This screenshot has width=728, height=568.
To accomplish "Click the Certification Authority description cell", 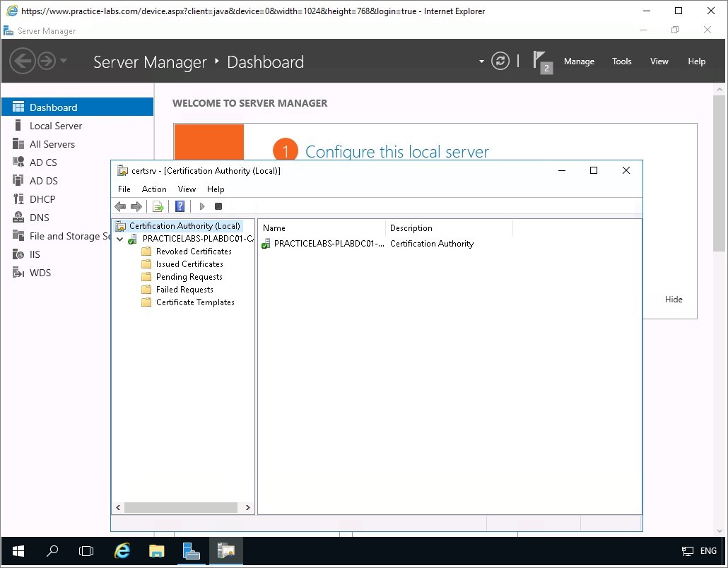I will pos(432,244).
